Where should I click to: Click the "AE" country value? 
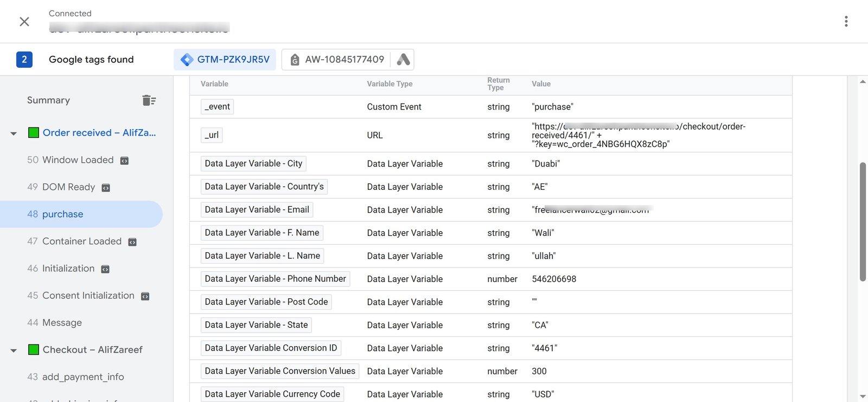click(540, 187)
